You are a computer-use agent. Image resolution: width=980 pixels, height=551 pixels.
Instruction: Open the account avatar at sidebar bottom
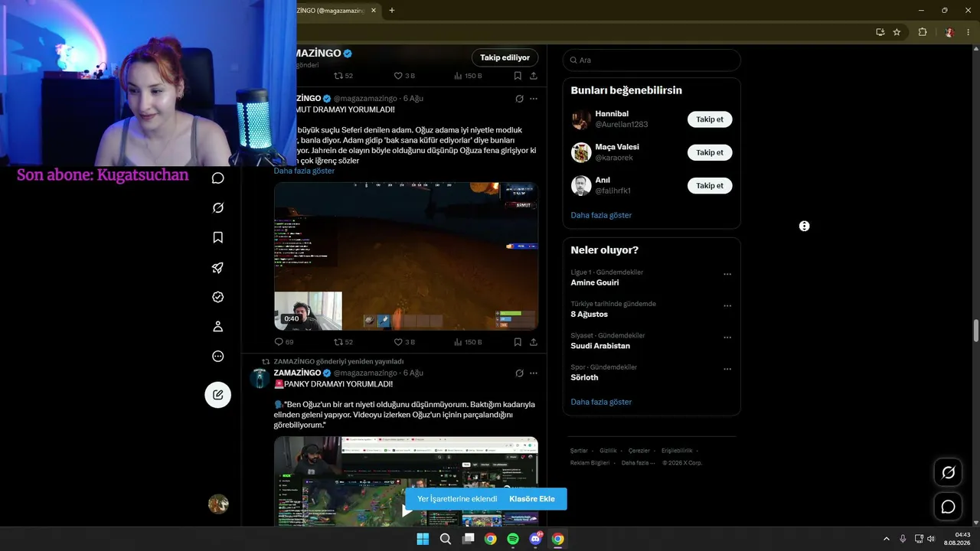[218, 504]
